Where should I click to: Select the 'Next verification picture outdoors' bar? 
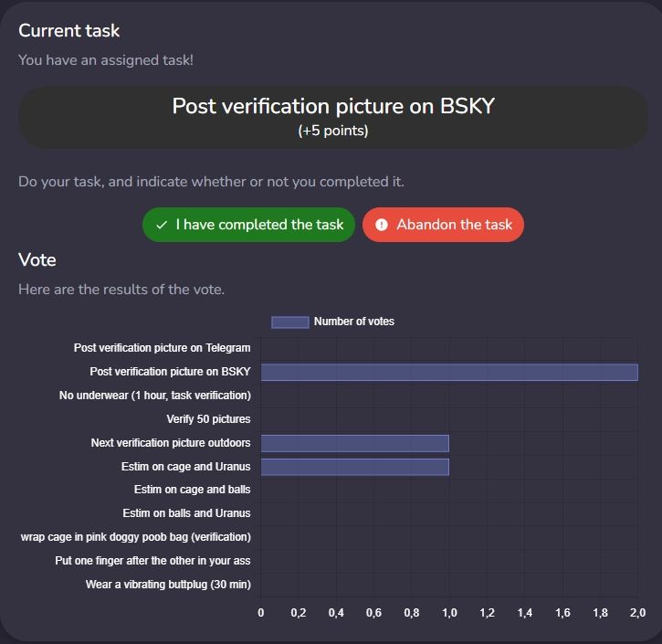[x=355, y=443]
